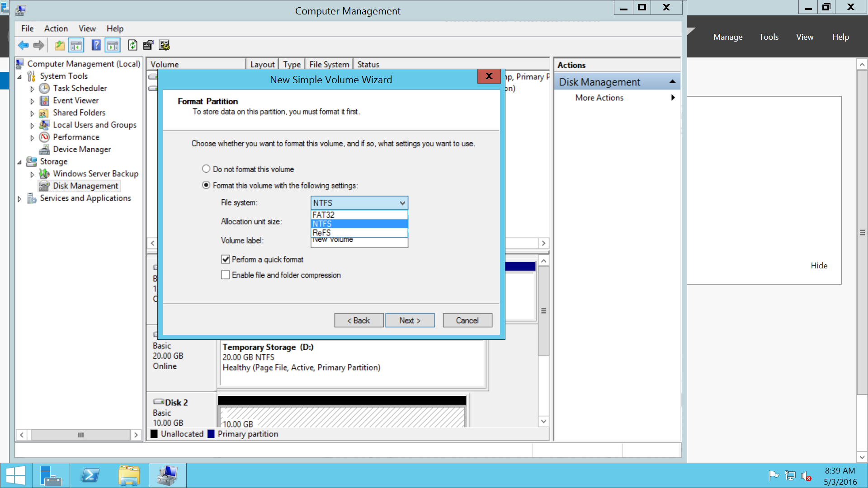This screenshot has height=488, width=868.
Task: Open the View menu in Computer Management
Action: (87, 28)
